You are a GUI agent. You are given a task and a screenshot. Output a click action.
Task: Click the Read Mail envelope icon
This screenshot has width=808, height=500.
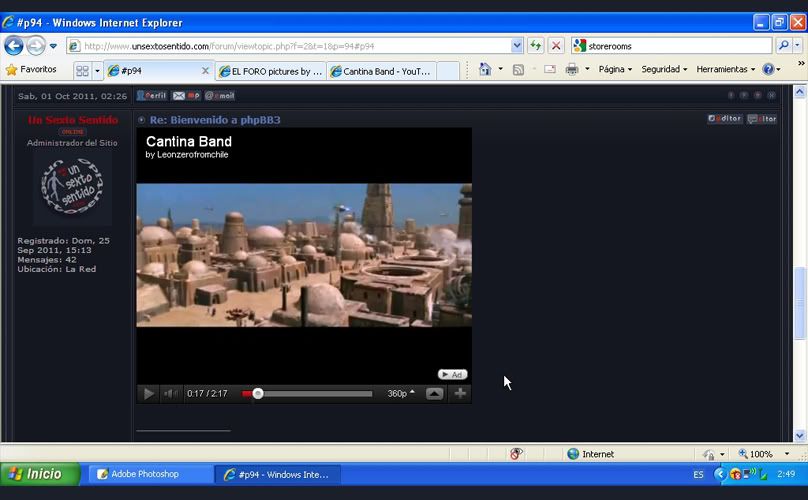click(x=550, y=69)
